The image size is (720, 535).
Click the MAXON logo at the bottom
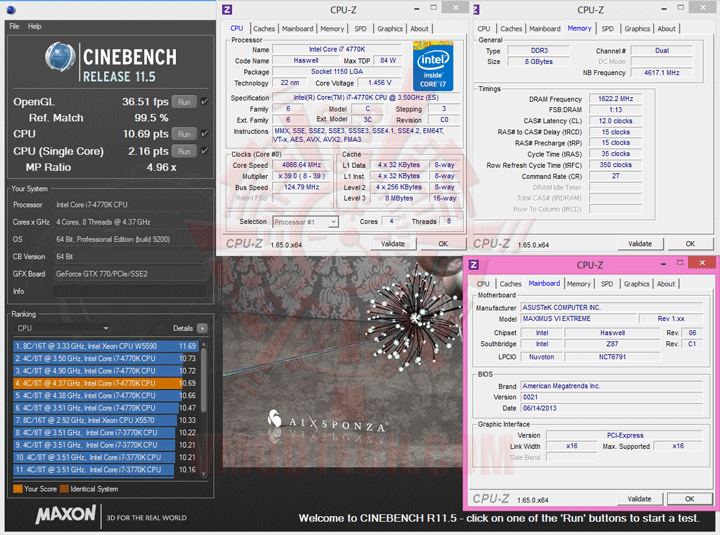pos(66,514)
